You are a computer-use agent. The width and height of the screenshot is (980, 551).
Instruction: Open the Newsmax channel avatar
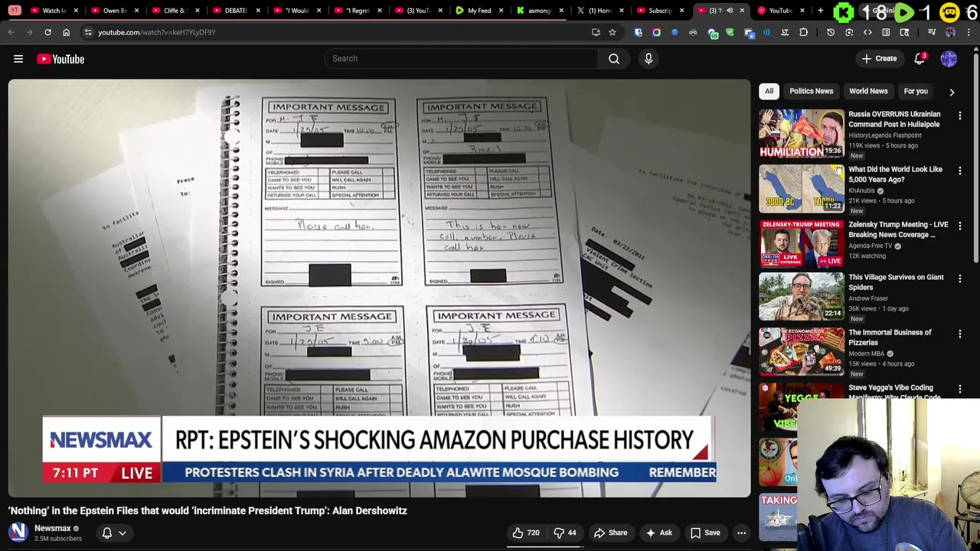click(18, 533)
